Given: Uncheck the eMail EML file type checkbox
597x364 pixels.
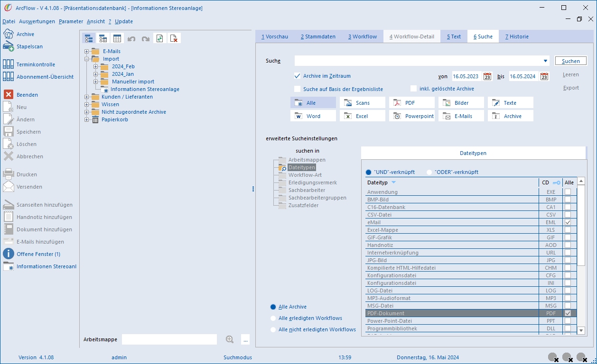Looking at the screenshot, I should point(568,222).
